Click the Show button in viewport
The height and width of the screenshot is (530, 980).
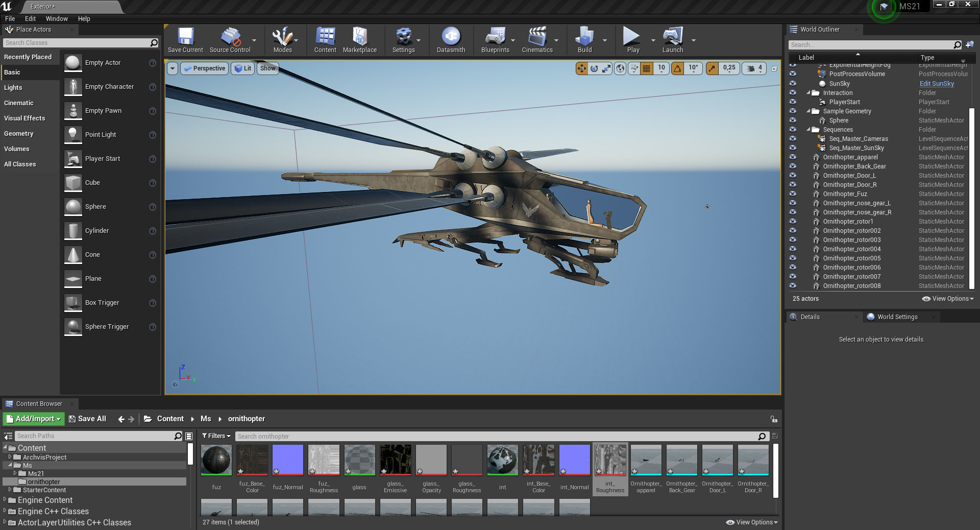[267, 68]
